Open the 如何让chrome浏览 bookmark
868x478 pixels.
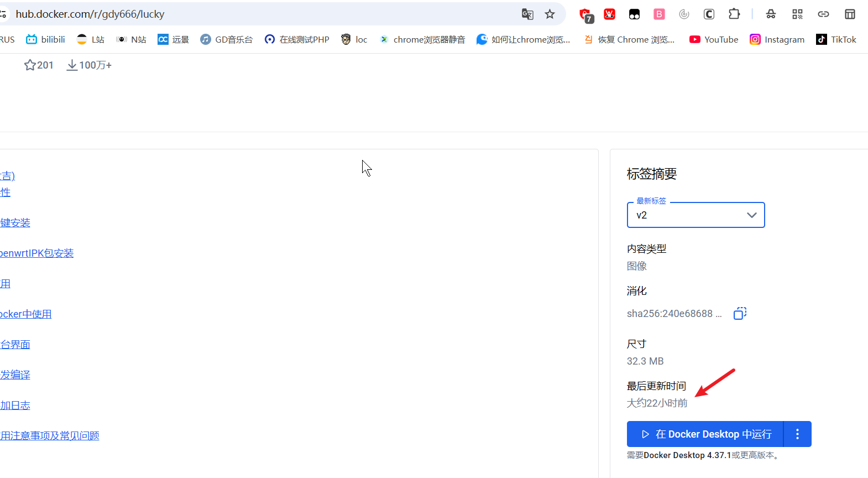pos(524,39)
